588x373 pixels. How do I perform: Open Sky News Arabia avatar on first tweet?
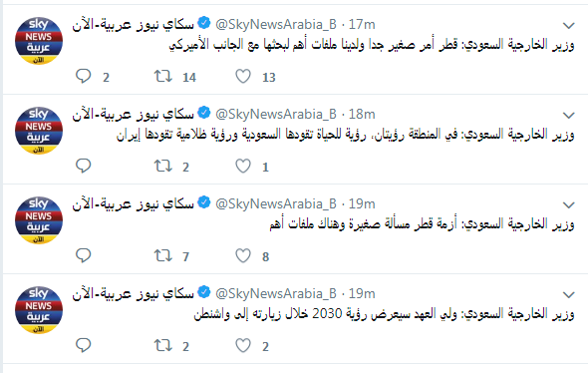(x=39, y=41)
